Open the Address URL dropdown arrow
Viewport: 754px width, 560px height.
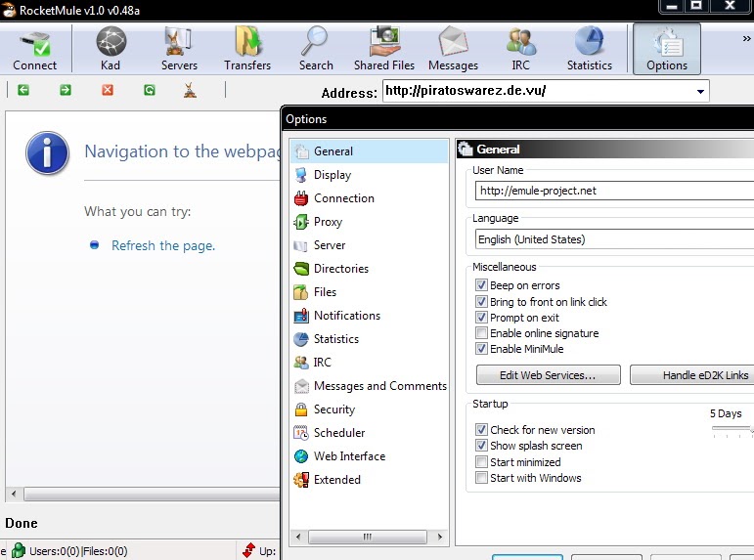[700, 91]
